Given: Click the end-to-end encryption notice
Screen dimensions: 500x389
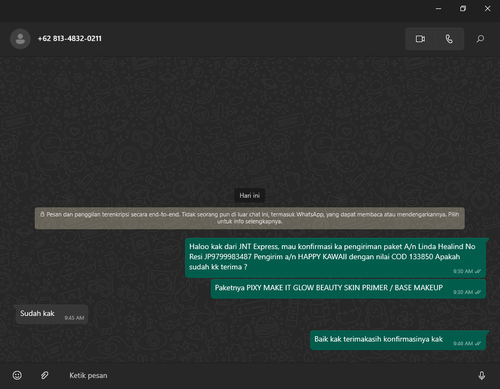Looking at the screenshot, I should pos(250,218).
